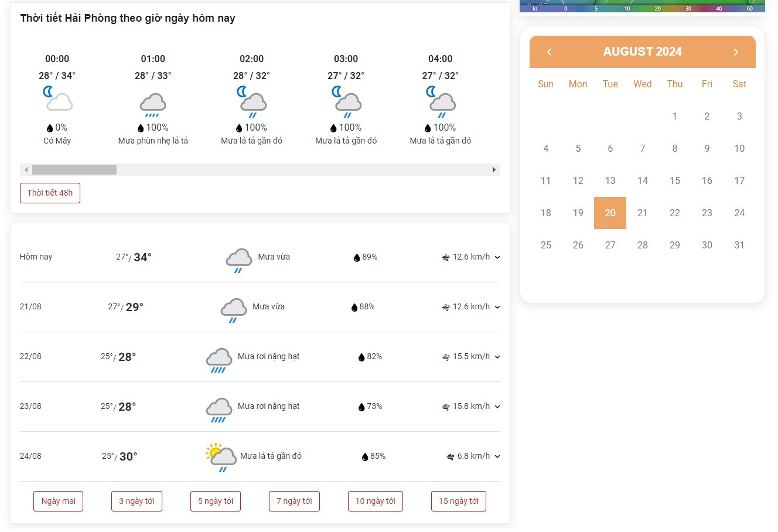Click the raindrop icon under 01:00 forecast
The width and height of the screenshot is (778, 532).
pos(141,128)
